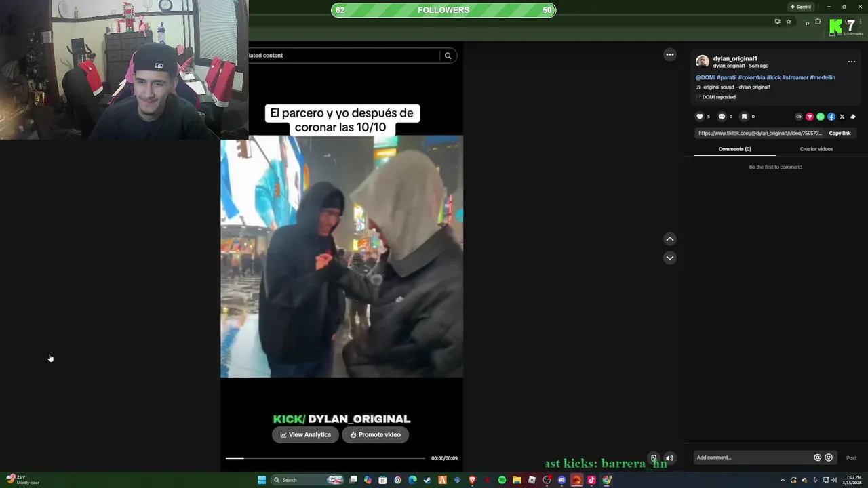Click the embed code icon

[799, 117]
